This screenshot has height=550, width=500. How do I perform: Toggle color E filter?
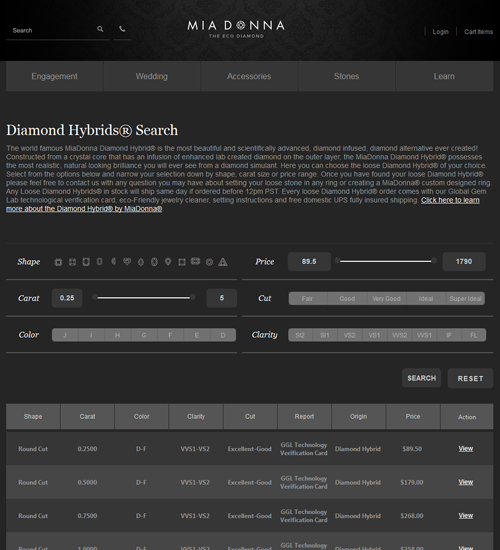pos(196,335)
